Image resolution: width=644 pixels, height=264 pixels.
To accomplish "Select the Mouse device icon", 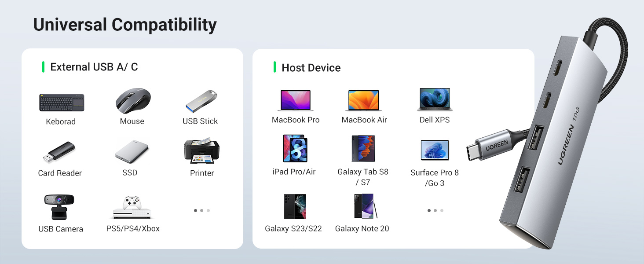I will (x=133, y=101).
